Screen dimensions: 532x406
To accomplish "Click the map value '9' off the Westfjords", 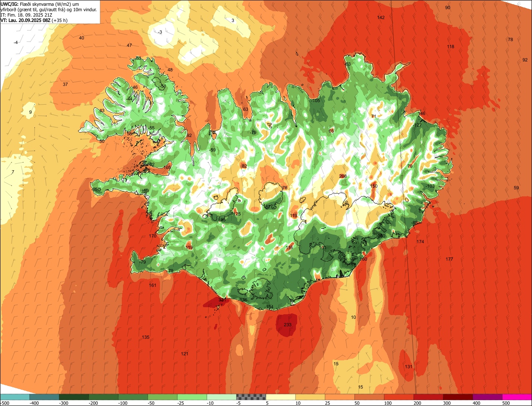I will coord(30,112).
